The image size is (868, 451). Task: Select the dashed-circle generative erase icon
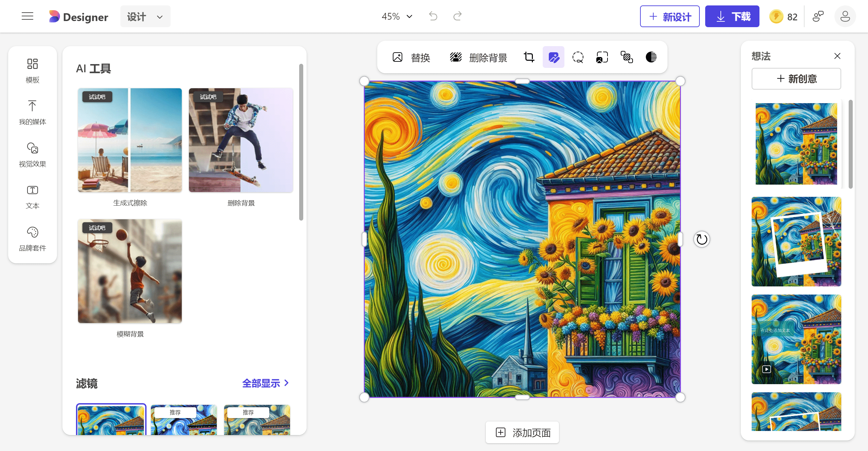coord(578,57)
